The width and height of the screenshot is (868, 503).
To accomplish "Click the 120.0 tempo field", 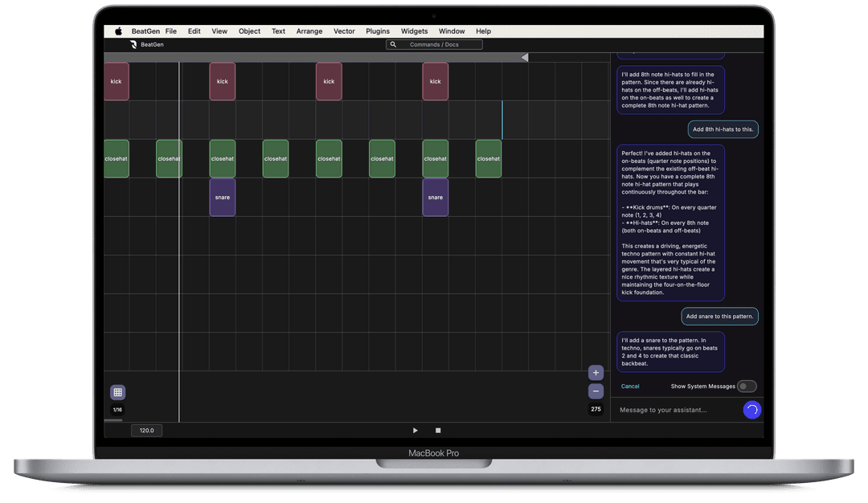I will 147,431.
